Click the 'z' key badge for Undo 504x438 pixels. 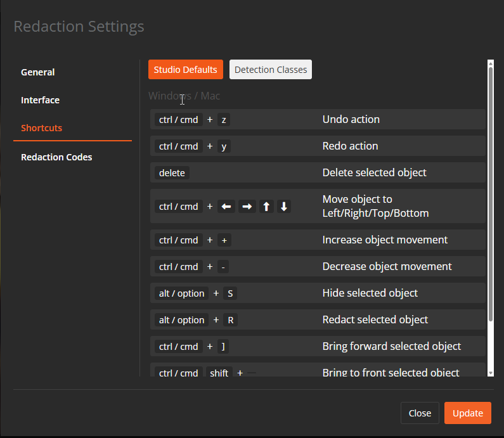pyautogui.click(x=223, y=120)
